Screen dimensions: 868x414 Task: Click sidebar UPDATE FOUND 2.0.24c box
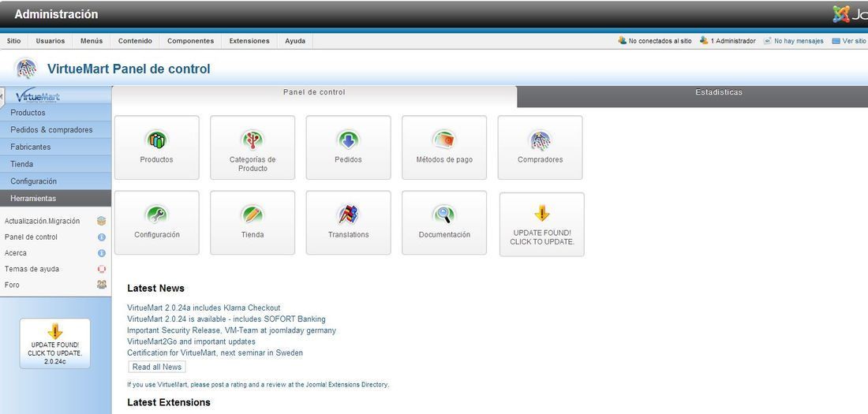54,343
